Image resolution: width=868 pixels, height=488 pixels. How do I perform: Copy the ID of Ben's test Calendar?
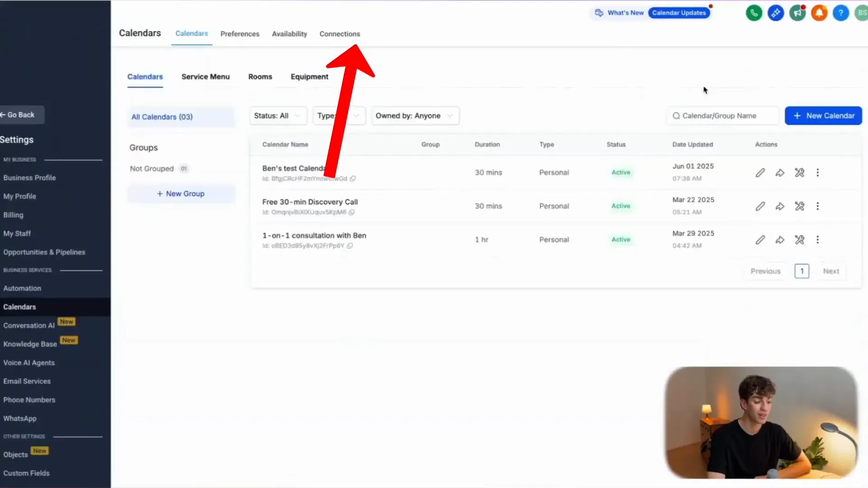(353, 178)
